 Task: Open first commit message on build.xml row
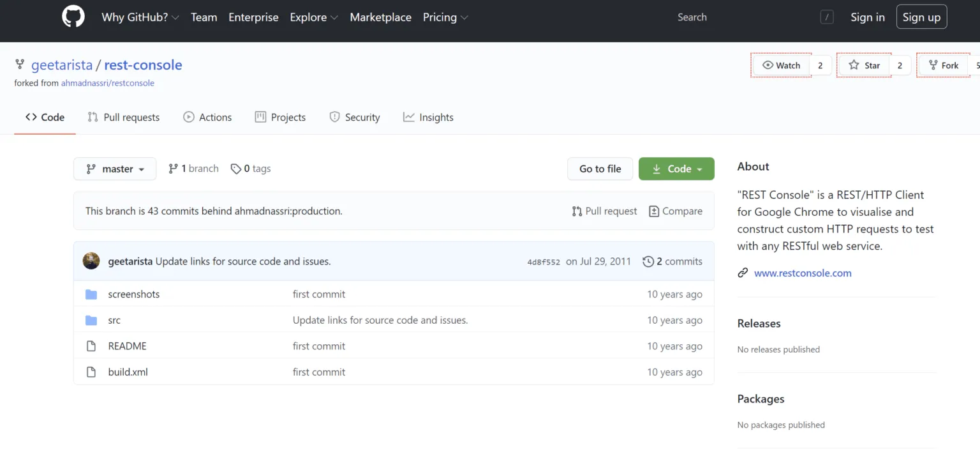point(319,372)
